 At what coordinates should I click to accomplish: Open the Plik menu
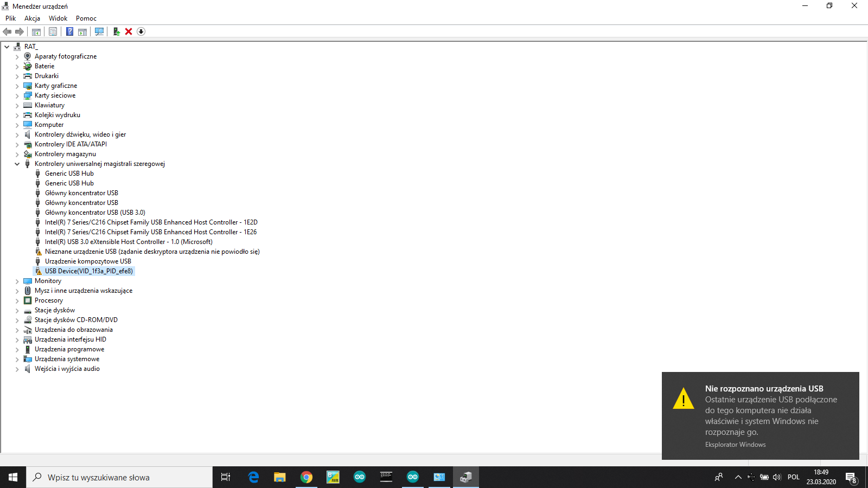tap(11, 18)
